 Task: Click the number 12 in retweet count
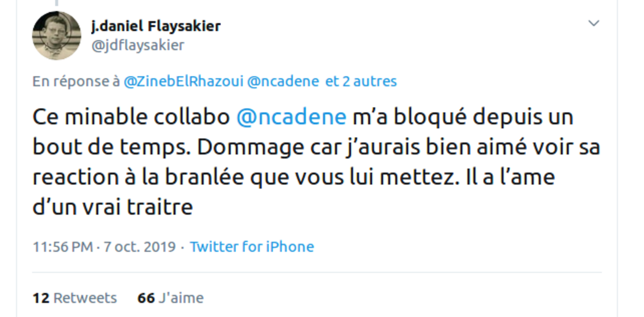(41, 298)
